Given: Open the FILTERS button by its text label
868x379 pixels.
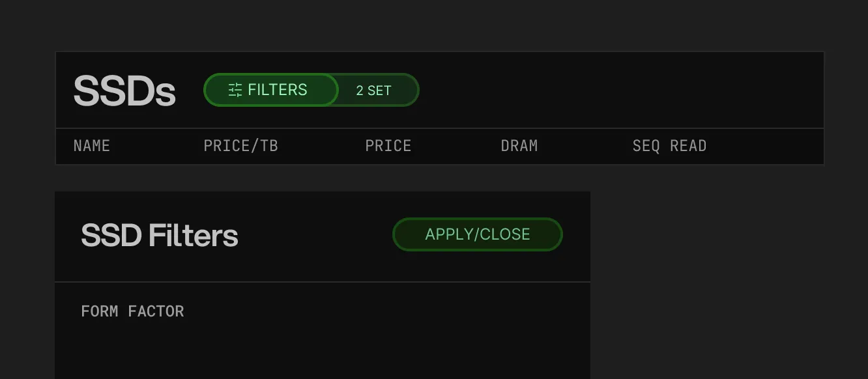Looking at the screenshot, I should tap(277, 90).
